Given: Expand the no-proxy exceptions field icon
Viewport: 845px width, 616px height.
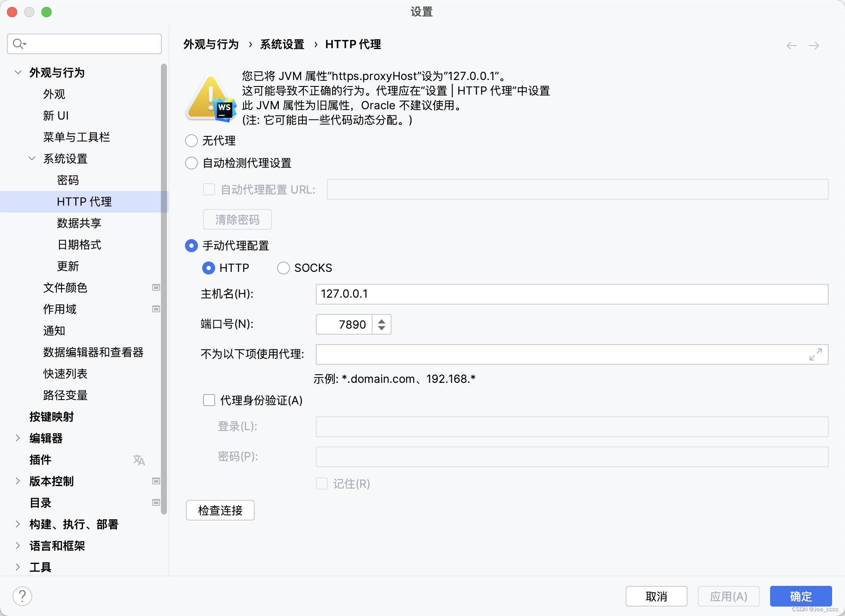Looking at the screenshot, I should (815, 354).
